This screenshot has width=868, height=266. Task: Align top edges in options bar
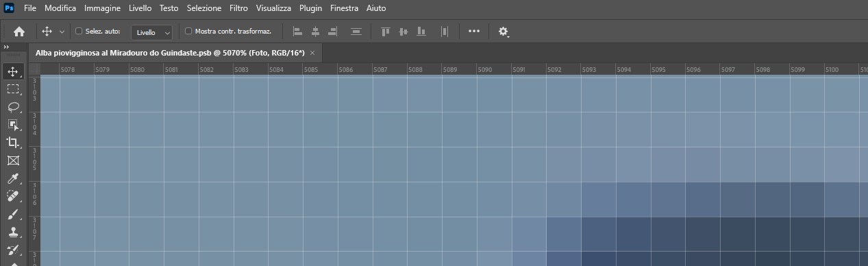[x=385, y=32]
